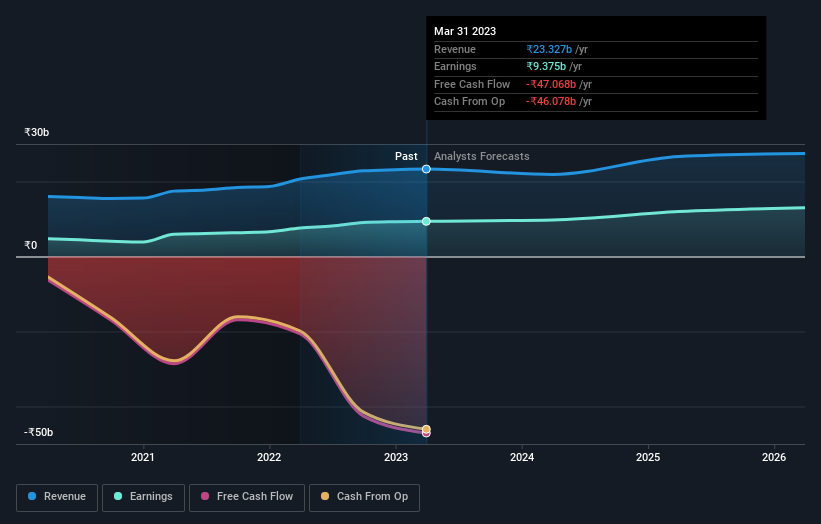This screenshot has height=524, width=821.
Task: Click the teal Earnings marker on the chart
Action: 426,221
